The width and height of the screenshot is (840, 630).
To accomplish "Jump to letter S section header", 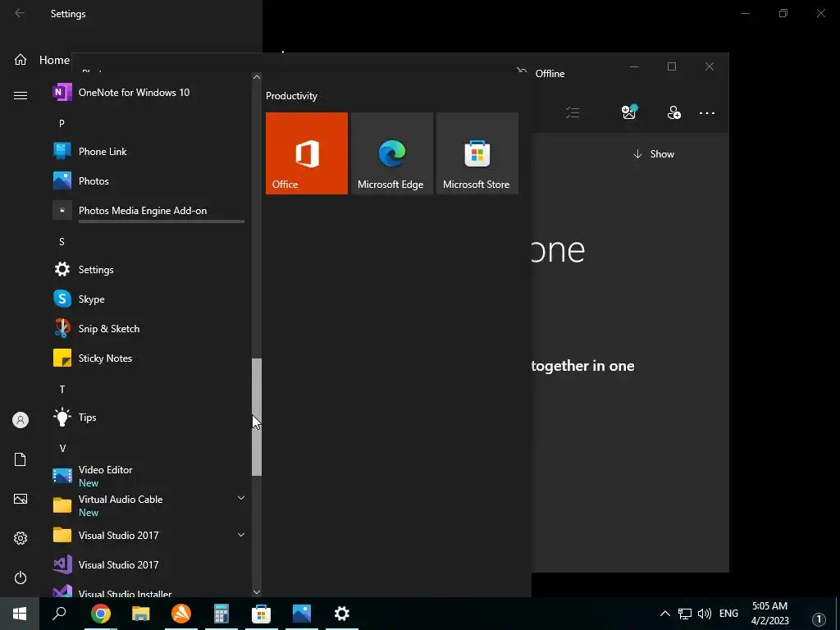I will pyautogui.click(x=62, y=242).
